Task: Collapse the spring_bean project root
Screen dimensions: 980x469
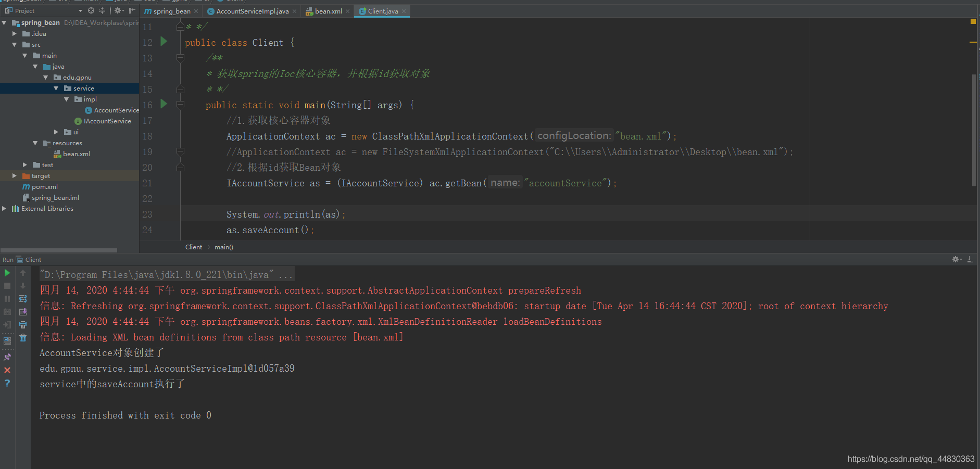Action: tap(4, 22)
